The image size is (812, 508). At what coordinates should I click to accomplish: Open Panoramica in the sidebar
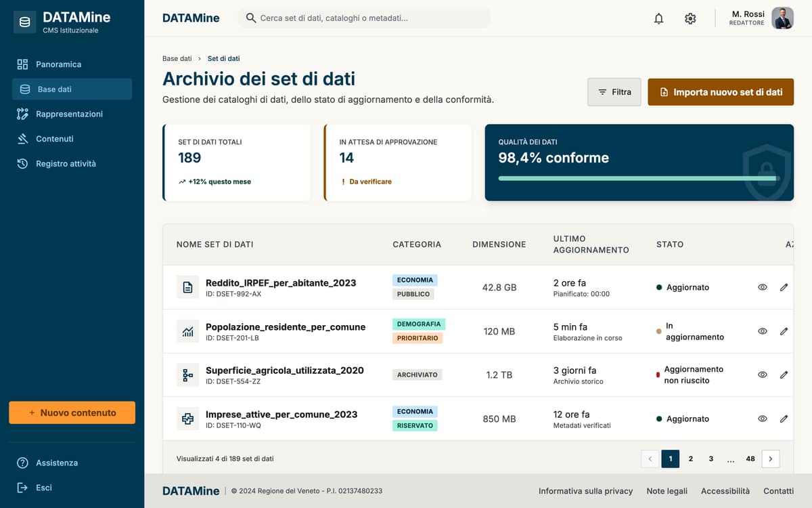pos(72,64)
